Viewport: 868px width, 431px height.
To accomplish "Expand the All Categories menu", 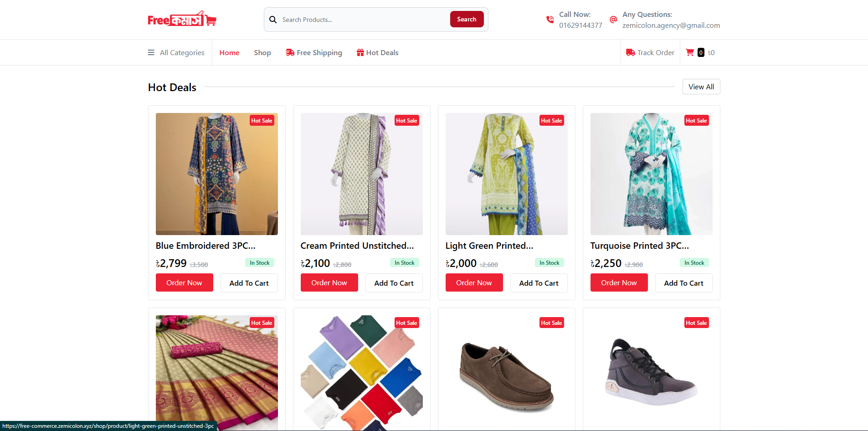I will pos(176,52).
